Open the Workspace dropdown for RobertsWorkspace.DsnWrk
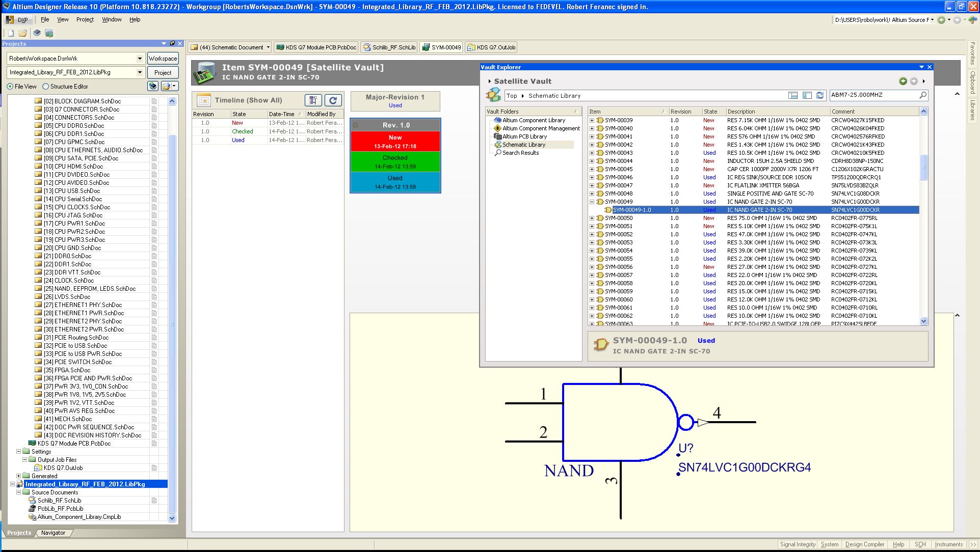The height and width of the screenshot is (552, 980). tap(140, 58)
